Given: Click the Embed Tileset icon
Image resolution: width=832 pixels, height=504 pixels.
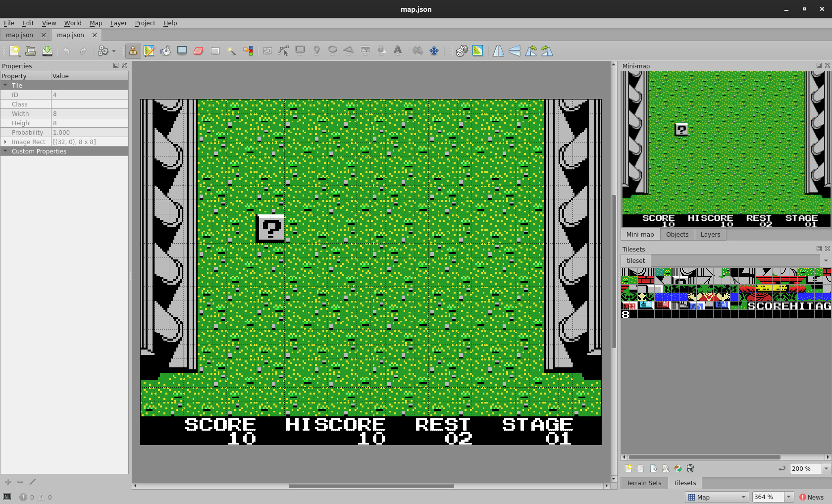Looking at the screenshot, I should (x=641, y=468).
